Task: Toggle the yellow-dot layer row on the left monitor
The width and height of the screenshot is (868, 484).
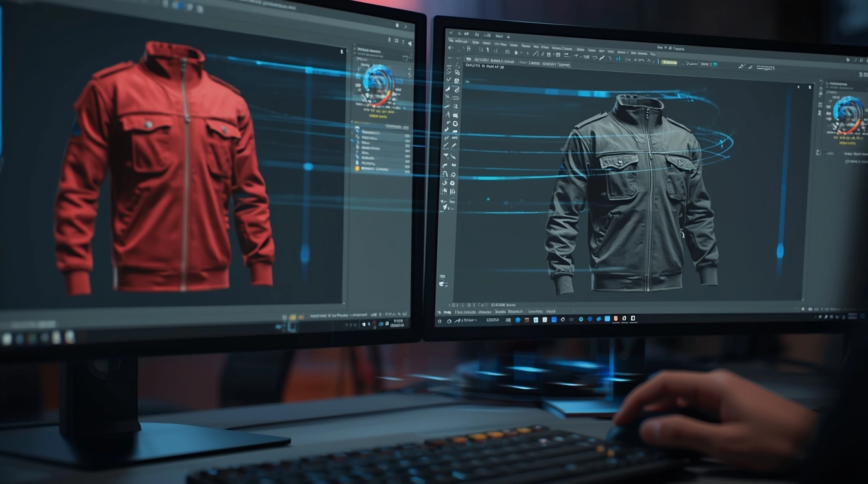Action: pos(357,169)
